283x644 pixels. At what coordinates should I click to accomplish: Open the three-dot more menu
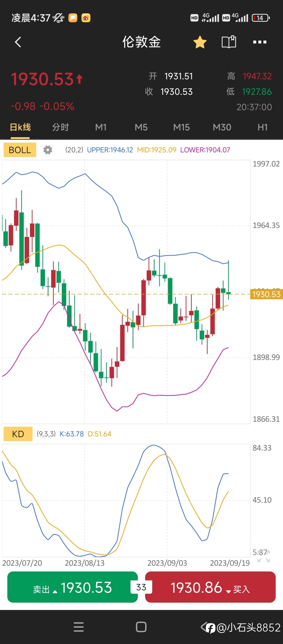260,42
